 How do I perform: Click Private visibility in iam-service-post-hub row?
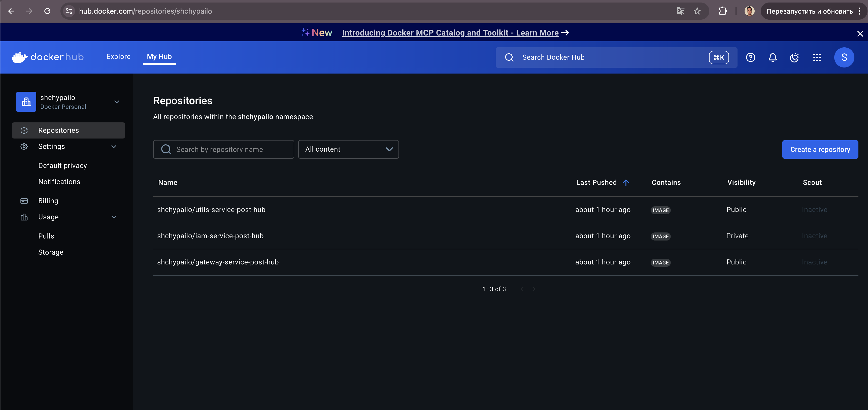(737, 236)
